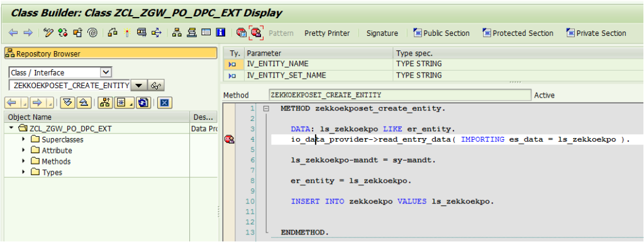Screen dimensions: 644x242
Task: Click the Repository Browser header button
Action: pyautogui.click(x=111, y=54)
